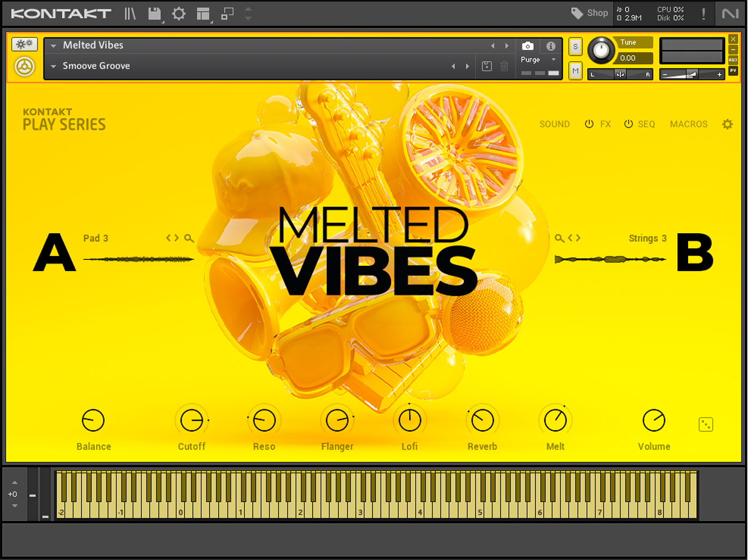Minimize the instrument header view
Image resolution: width=748 pixels, height=560 pixels.
[733, 50]
